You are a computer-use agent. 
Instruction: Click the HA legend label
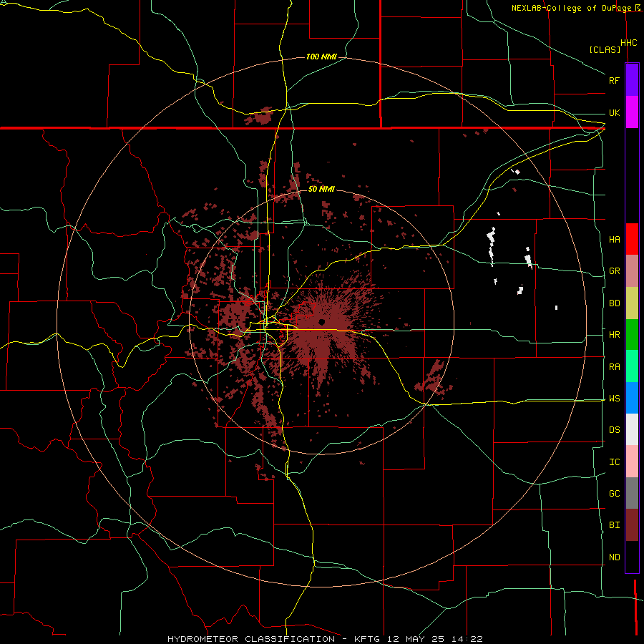point(614,240)
